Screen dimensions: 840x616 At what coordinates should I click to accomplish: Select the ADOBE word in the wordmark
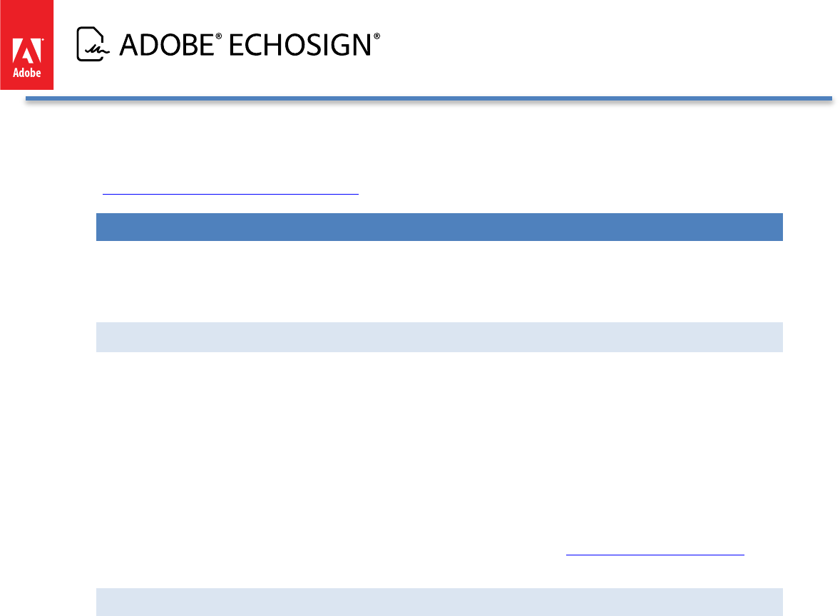(x=167, y=45)
